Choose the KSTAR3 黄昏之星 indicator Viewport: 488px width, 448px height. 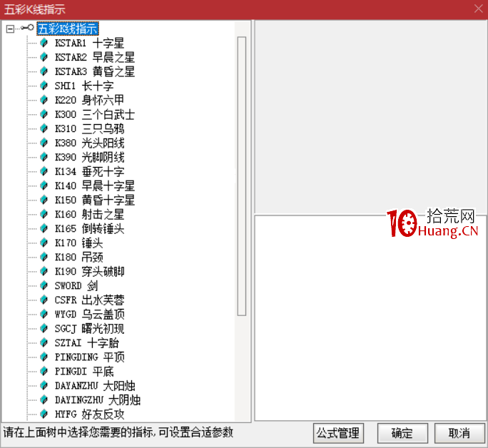95,71
